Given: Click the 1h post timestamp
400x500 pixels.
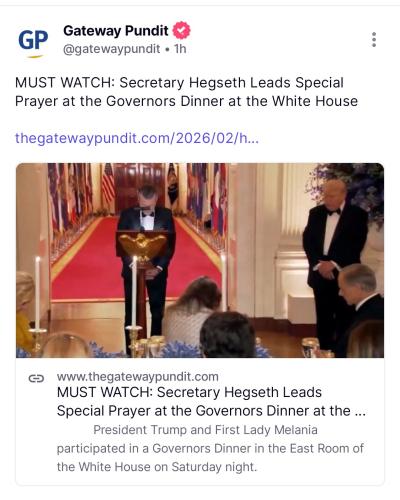Looking at the screenshot, I should (x=180, y=49).
